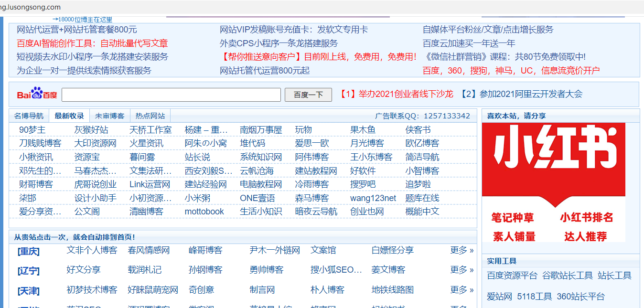
Task: Expand 更多 for the 重庆 row
Action: pos(462,250)
